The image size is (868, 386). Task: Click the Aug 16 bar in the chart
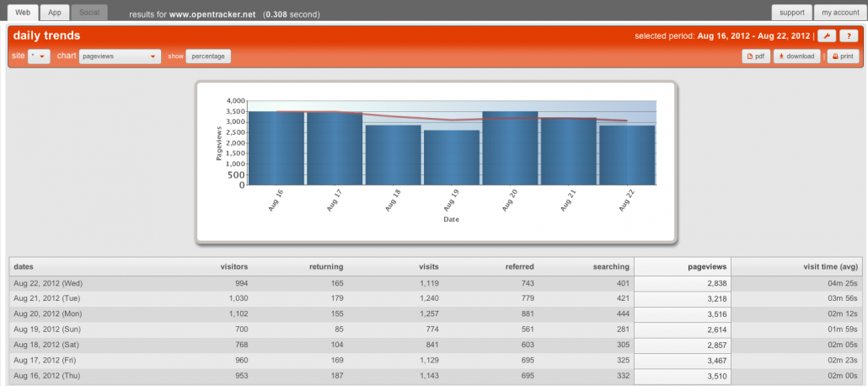276,148
